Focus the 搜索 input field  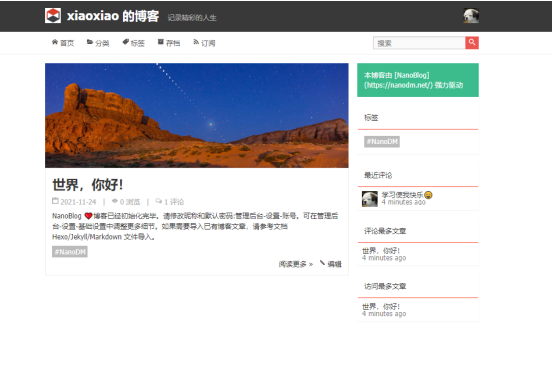click(x=419, y=43)
